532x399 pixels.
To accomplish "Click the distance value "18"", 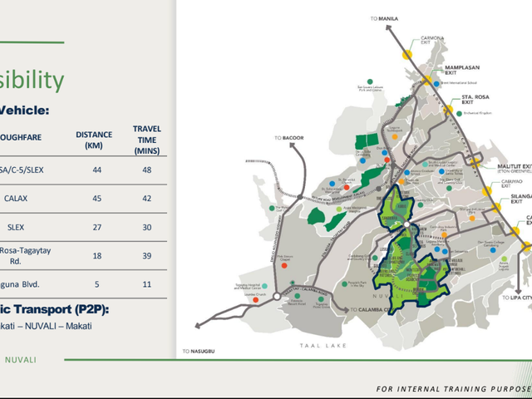I will click(x=97, y=256).
